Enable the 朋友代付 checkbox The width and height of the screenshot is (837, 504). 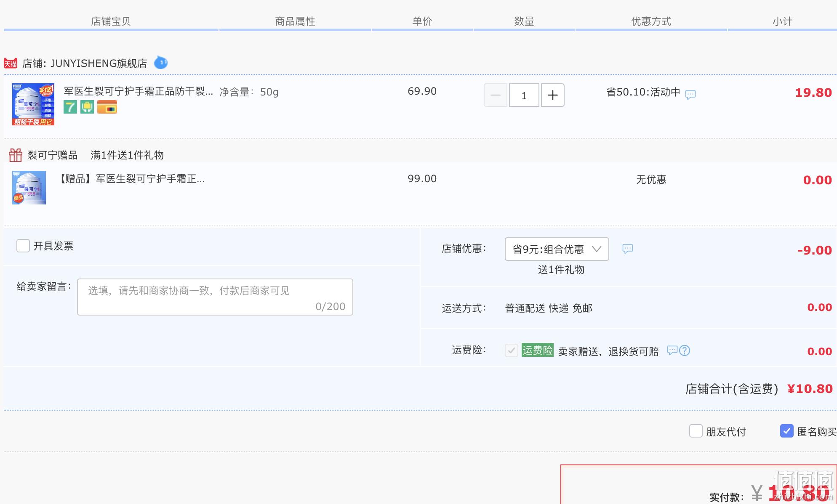tap(696, 431)
